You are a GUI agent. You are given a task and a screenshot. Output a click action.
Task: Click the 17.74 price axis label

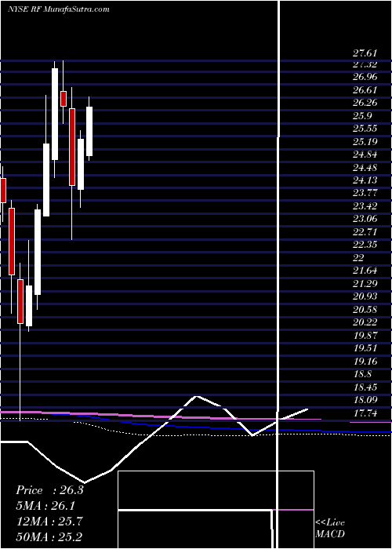pyautogui.click(x=365, y=413)
